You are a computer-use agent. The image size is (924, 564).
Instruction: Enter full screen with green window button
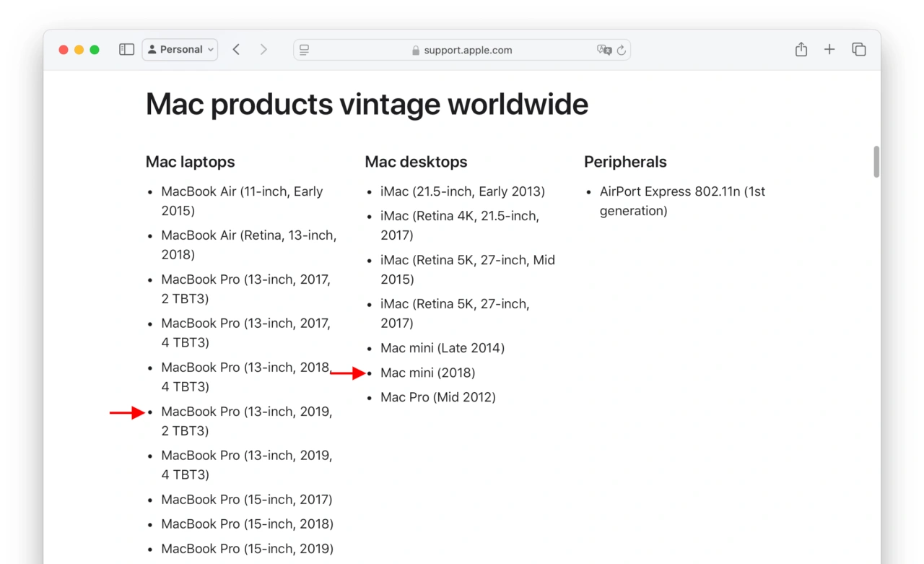point(95,50)
